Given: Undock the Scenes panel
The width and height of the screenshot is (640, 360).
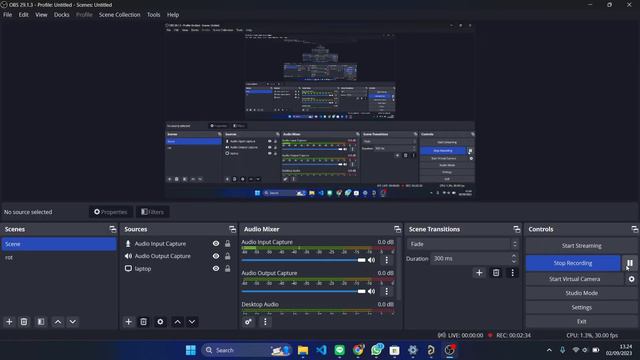Looking at the screenshot, I should 113,229.
